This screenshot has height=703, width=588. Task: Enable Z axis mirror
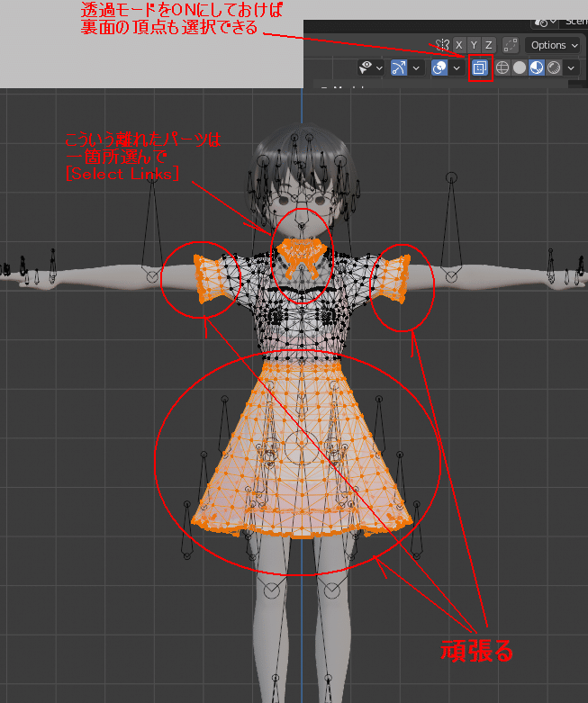(488, 45)
